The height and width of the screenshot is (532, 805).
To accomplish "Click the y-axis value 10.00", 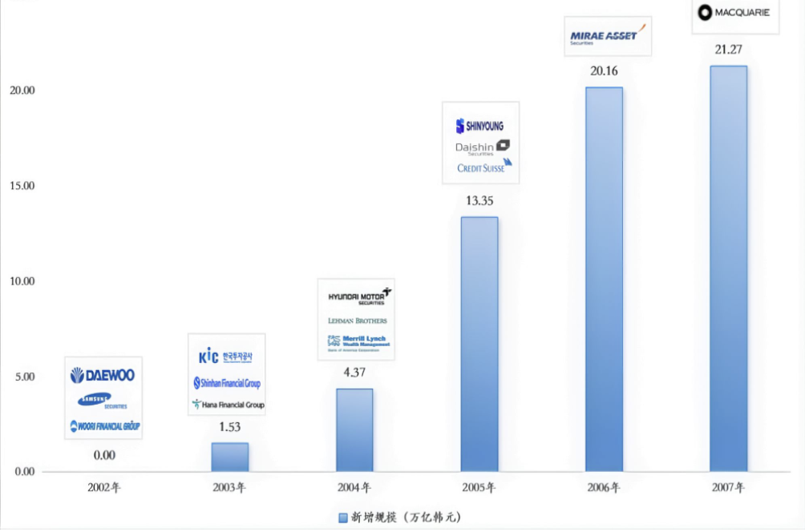I will [22, 281].
